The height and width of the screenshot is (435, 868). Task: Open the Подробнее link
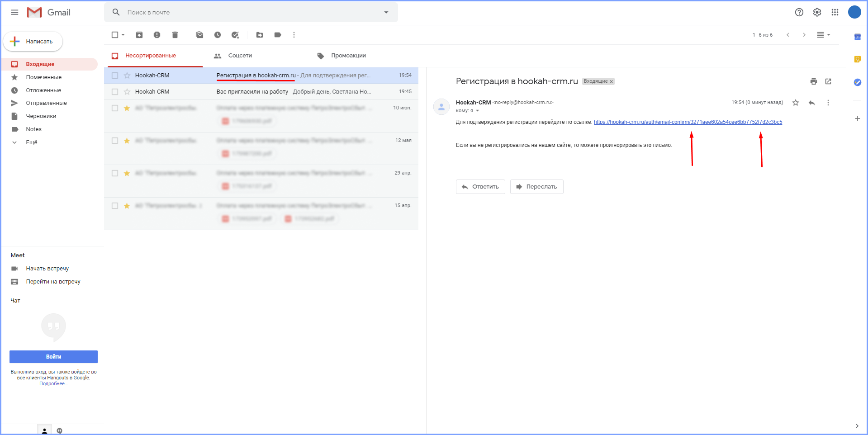pyautogui.click(x=53, y=384)
